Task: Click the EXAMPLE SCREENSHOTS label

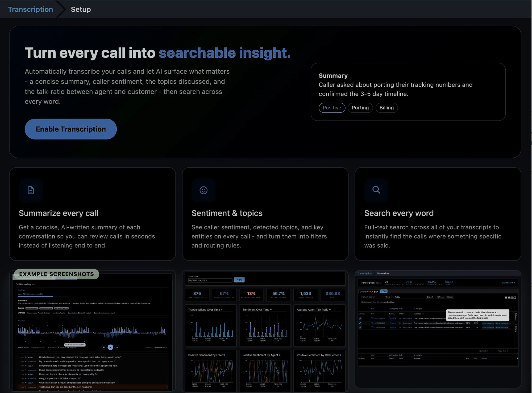Action: (56, 274)
